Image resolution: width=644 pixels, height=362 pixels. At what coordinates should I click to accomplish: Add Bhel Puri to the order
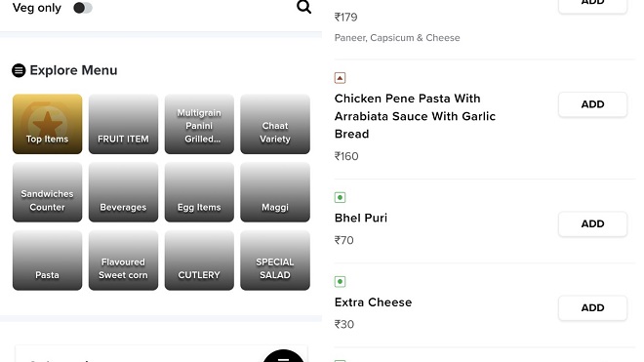coord(592,224)
